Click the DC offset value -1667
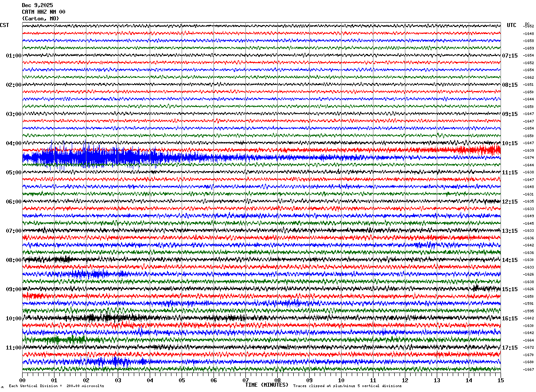The width and height of the screenshot is (536, 392). [528, 369]
